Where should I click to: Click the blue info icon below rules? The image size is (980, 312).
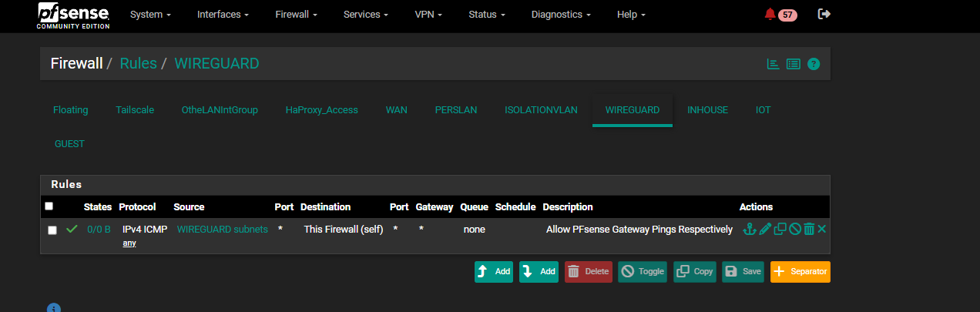(53, 308)
